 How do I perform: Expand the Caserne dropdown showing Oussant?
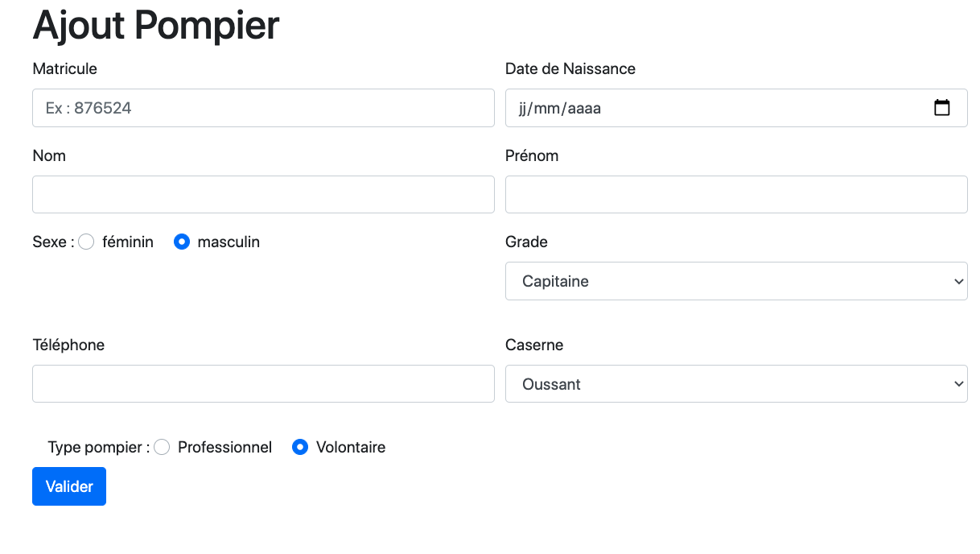(x=735, y=384)
